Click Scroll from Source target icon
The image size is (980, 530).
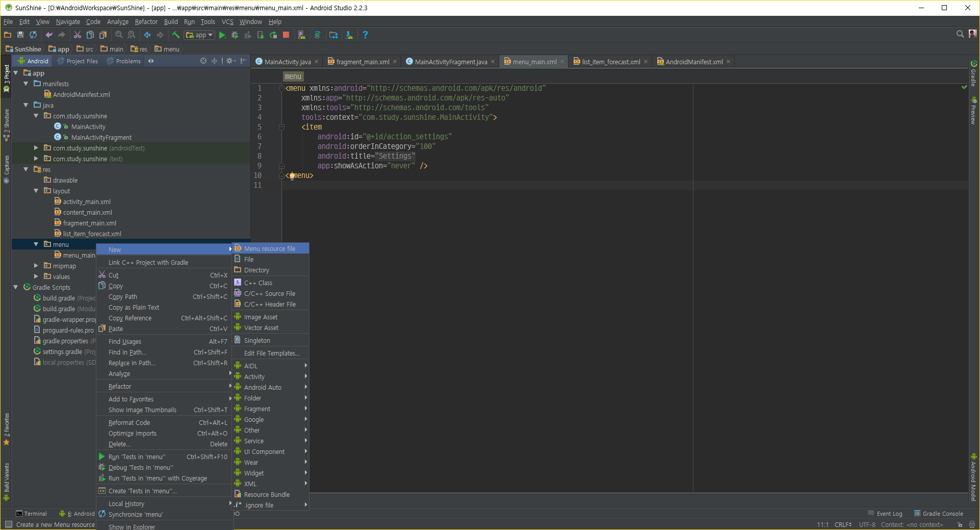203,61
